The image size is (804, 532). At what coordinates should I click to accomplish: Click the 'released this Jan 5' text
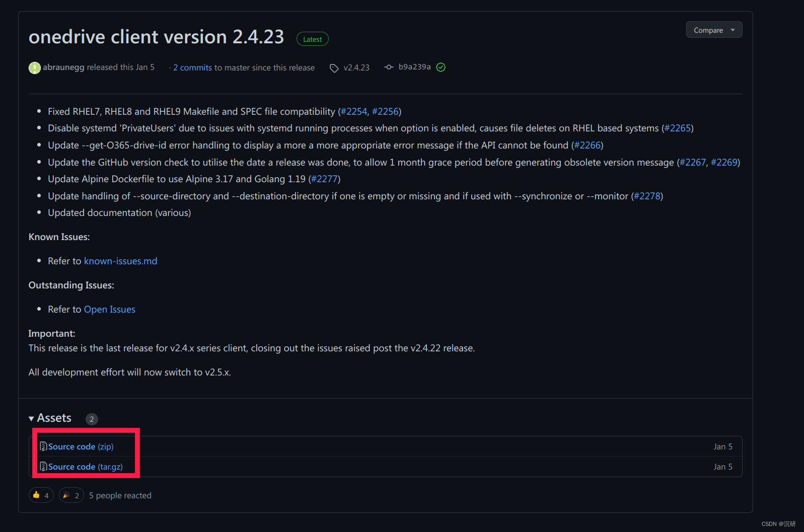(121, 67)
